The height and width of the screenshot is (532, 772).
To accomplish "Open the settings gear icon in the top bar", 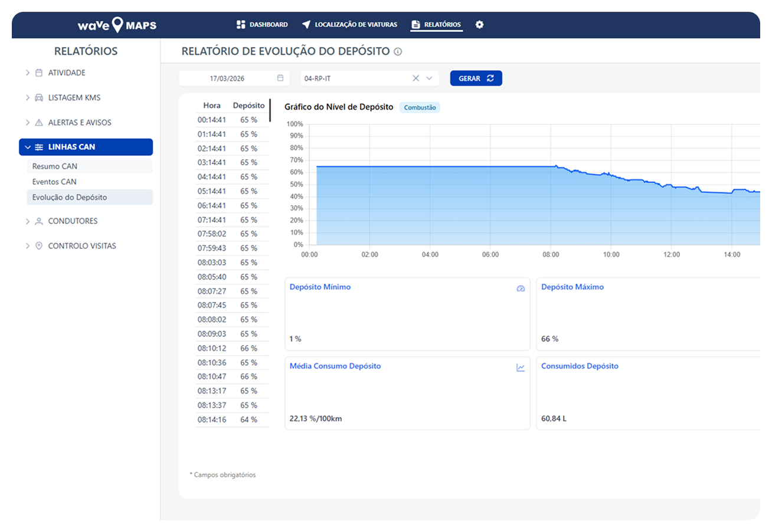I will click(x=479, y=25).
